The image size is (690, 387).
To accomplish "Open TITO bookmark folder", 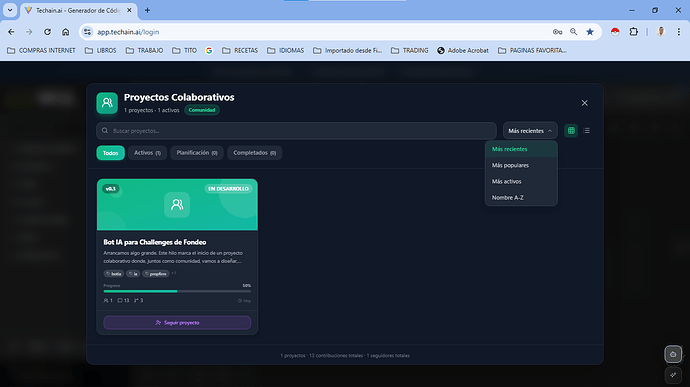I will [x=184, y=51].
